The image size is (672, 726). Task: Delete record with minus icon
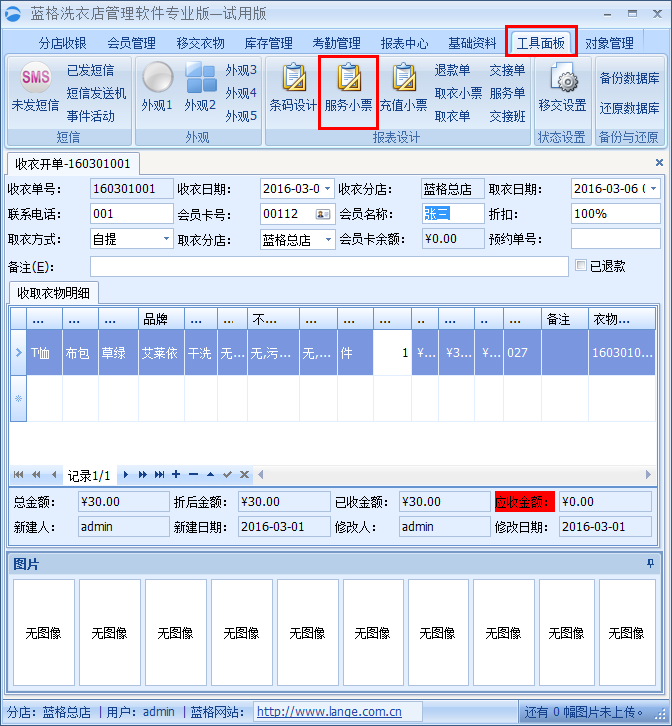[194, 474]
